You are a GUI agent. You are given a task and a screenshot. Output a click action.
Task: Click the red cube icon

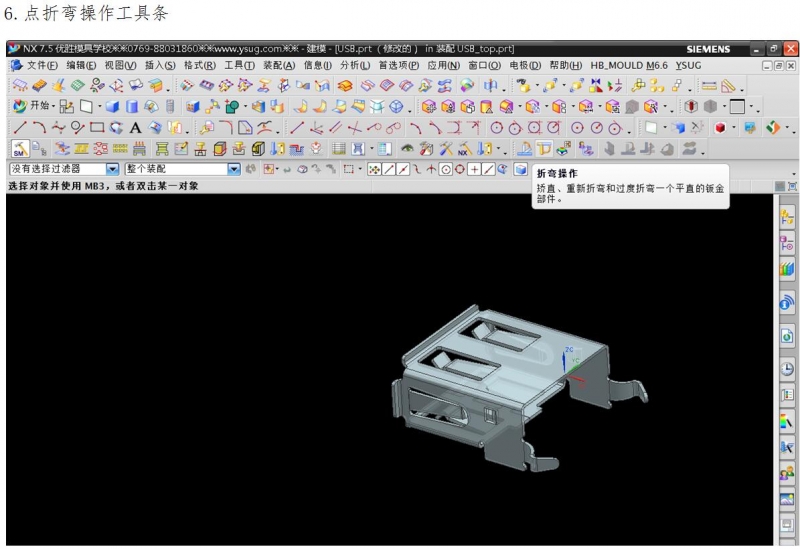pyautogui.click(x=720, y=127)
